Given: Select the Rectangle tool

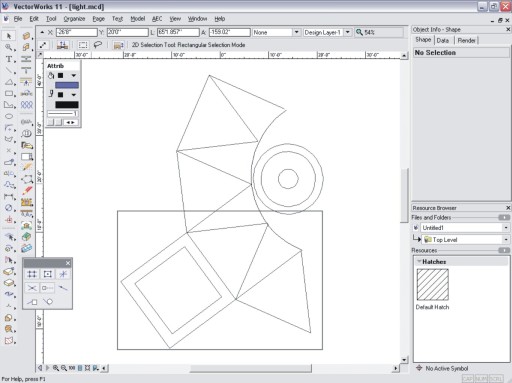Looking at the screenshot, I should click(x=9, y=93).
